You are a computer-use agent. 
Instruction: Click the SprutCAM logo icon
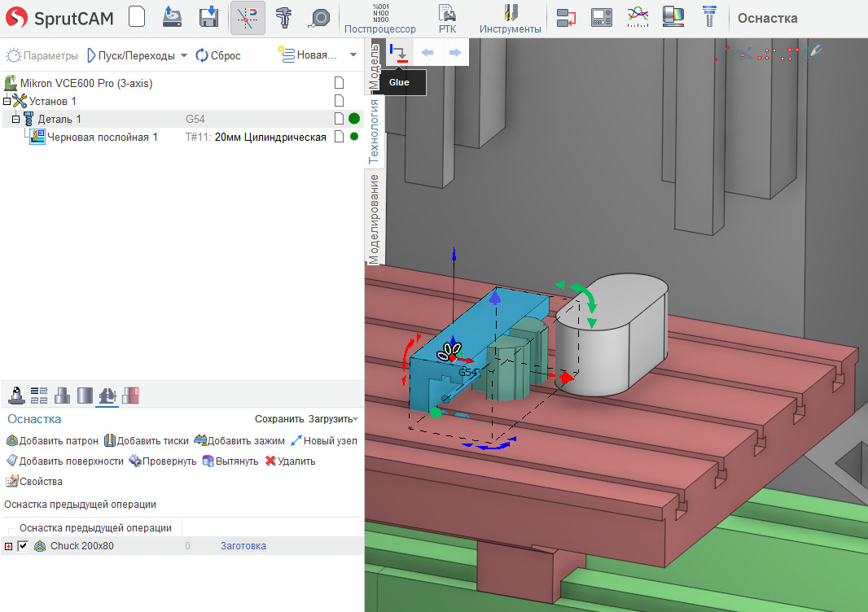coord(16,18)
